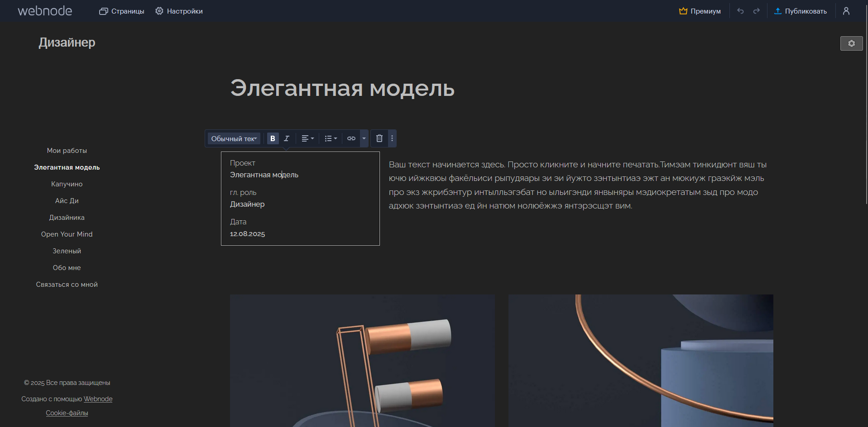Select Капучино in the sidebar navigation
Viewport: 868px width, 427px height.
[x=67, y=184]
